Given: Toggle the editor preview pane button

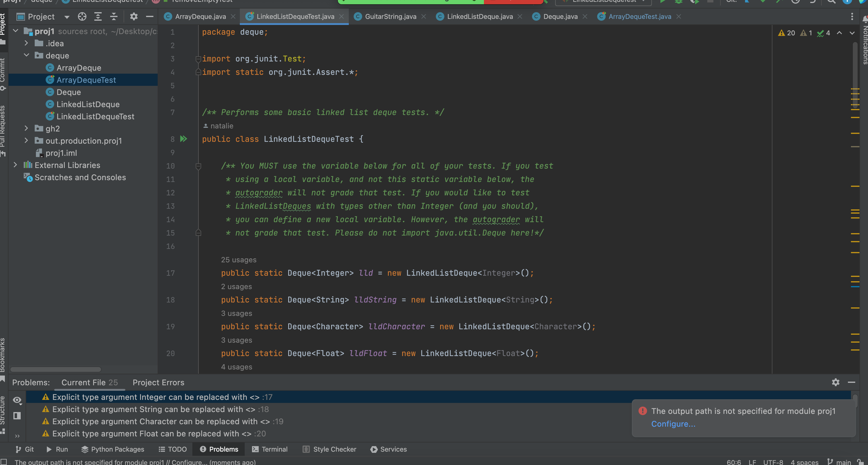Looking at the screenshot, I should pyautogui.click(x=17, y=416).
